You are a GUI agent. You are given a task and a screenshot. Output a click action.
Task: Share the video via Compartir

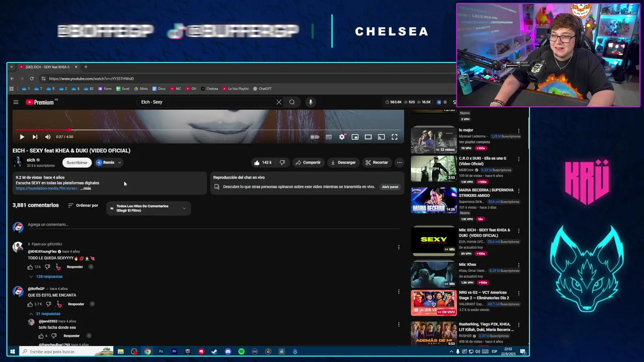308,162
